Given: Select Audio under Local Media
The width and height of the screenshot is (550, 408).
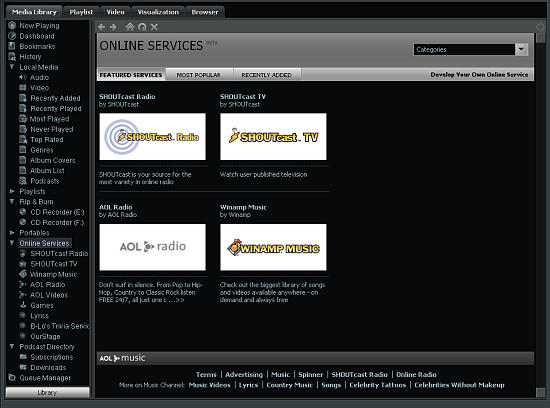Looking at the screenshot, I should [39, 78].
